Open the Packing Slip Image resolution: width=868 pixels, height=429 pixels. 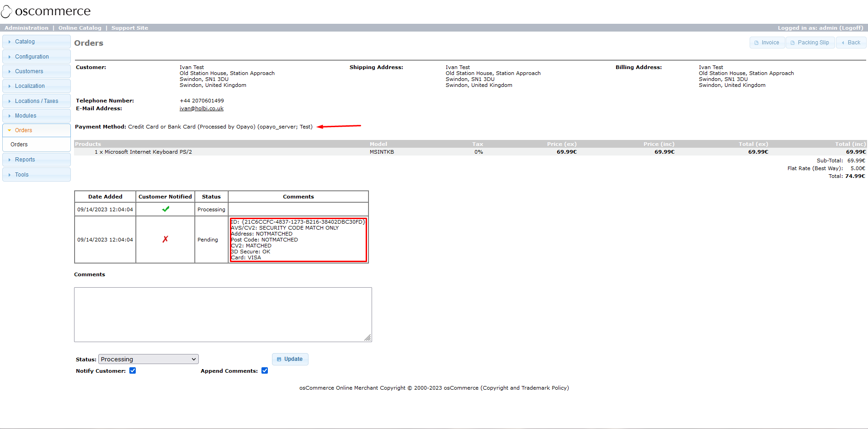click(809, 43)
